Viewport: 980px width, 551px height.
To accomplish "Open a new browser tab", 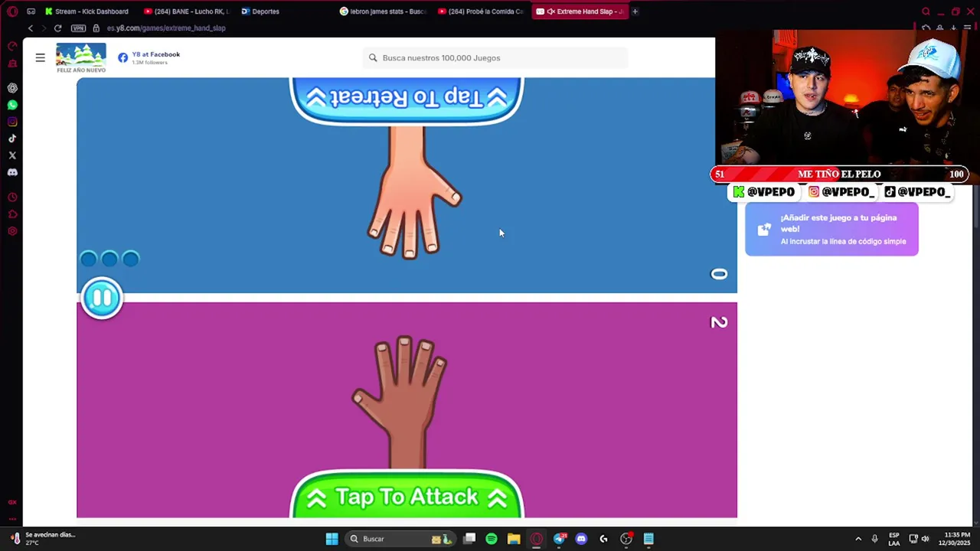I will coord(635,11).
